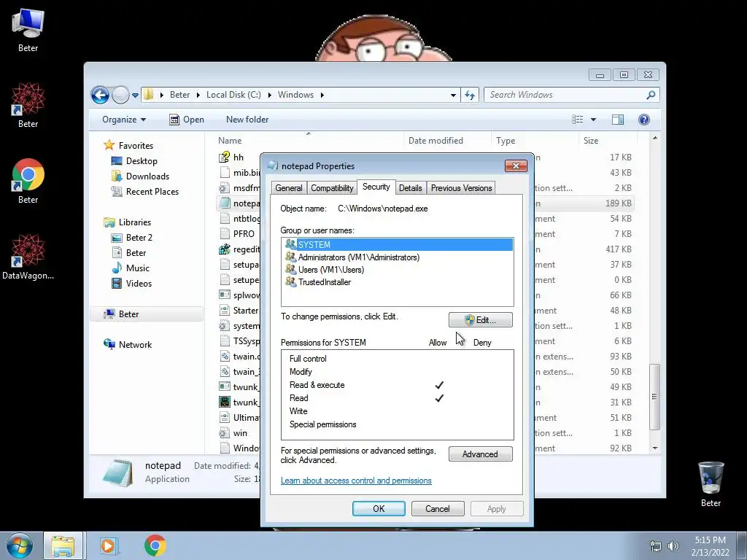The image size is (747, 560).
Task: Select the Recycle Bin desktop icon
Action: [711, 484]
